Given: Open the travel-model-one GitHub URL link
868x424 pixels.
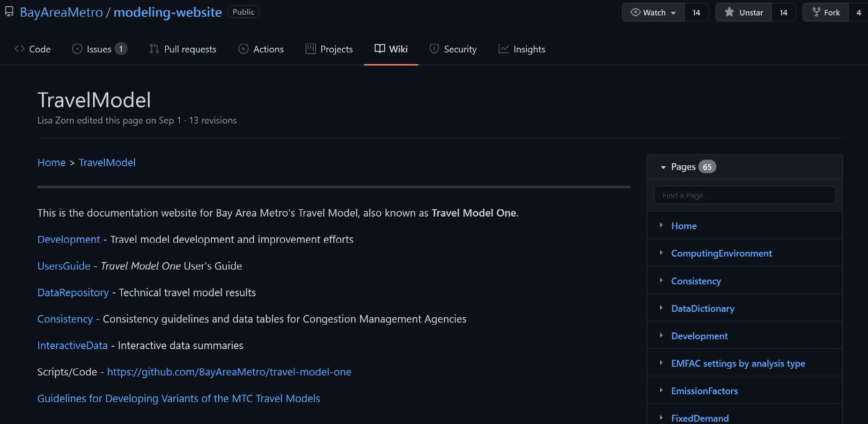Looking at the screenshot, I should (x=229, y=372).
